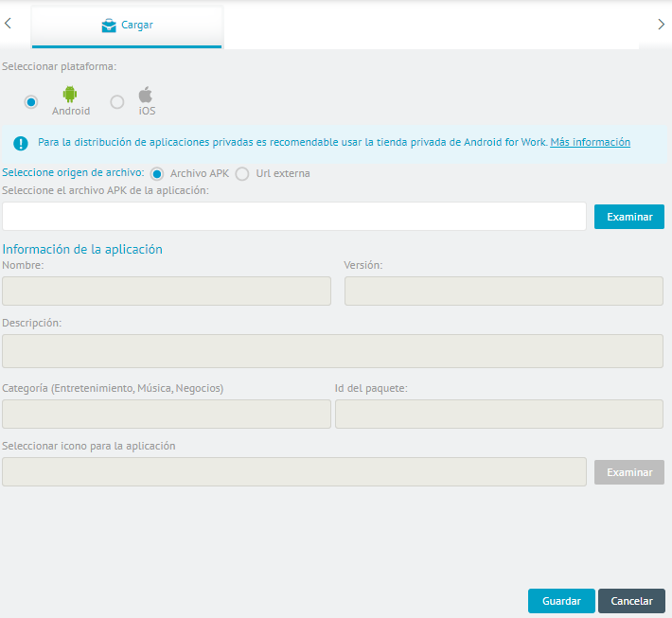Image resolution: width=672 pixels, height=618 pixels.
Task: Click the briefcase icon in Cargar tab
Action: 109,26
